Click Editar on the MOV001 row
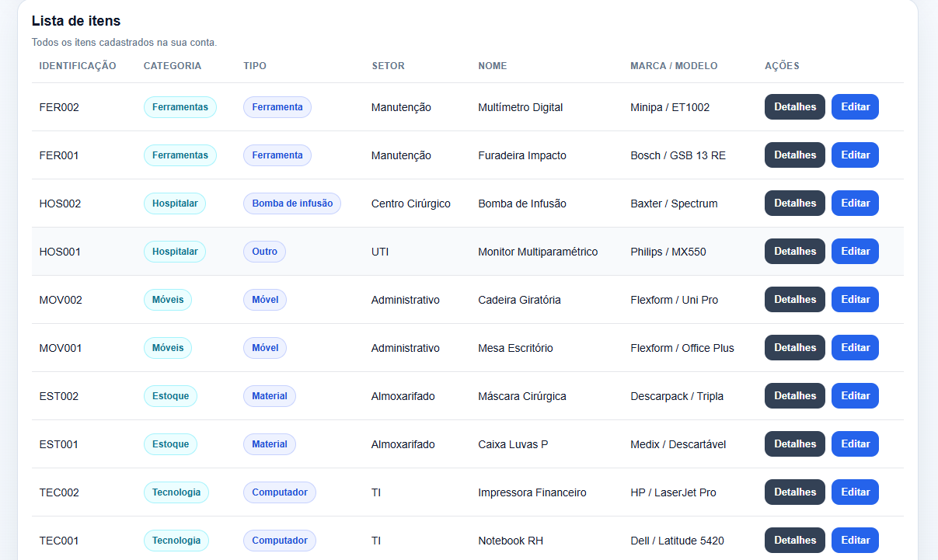Viewport: 938px width, 560px height. click(855, 348)
